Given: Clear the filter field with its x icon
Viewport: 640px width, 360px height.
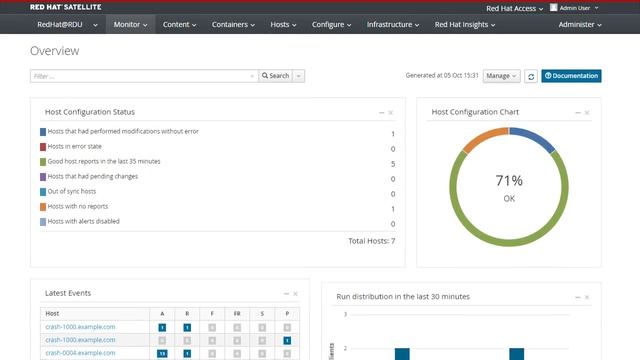Looking at the screenshot, I should 252,76.
